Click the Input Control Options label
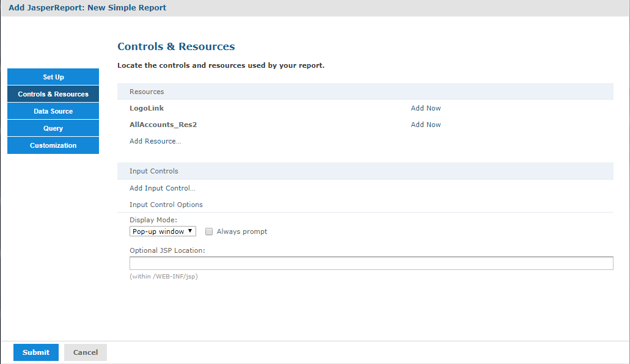630x364 pixels. 166,205
